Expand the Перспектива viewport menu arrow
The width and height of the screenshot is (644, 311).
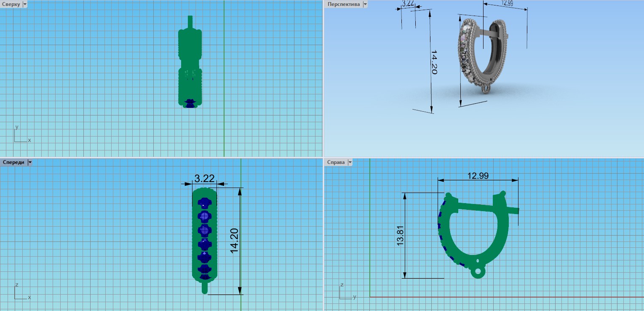click(x=365, y=4)
